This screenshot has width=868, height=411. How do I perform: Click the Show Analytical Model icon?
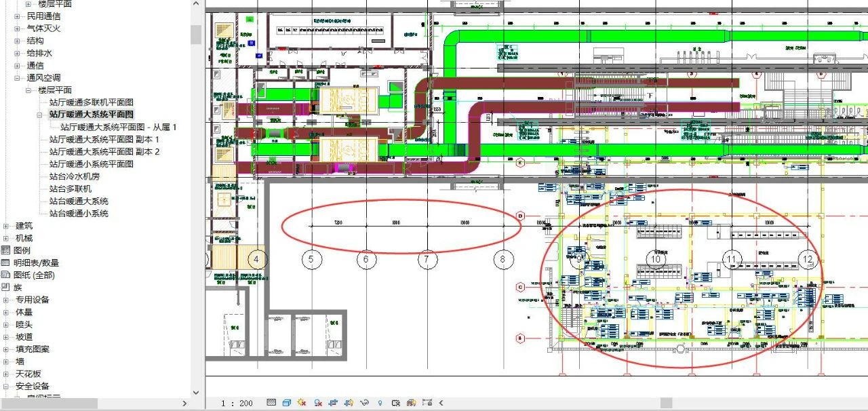pos(412,403)
